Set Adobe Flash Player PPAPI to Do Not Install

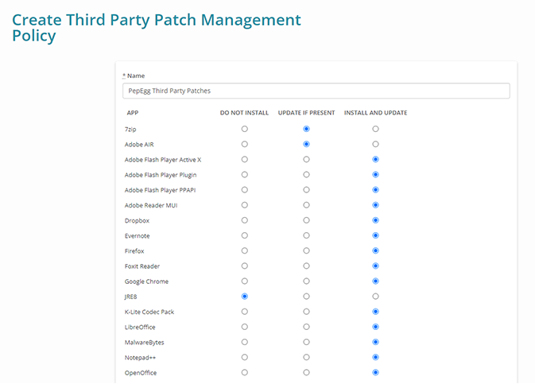(245, 190)
